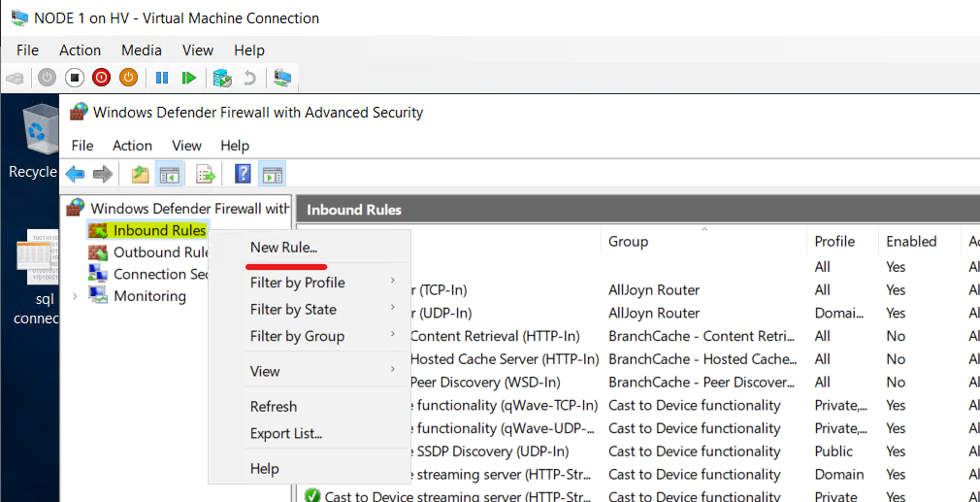
Task: Select the BranchCache - Hosted Cache... group cell
Action: coord(702,359)
